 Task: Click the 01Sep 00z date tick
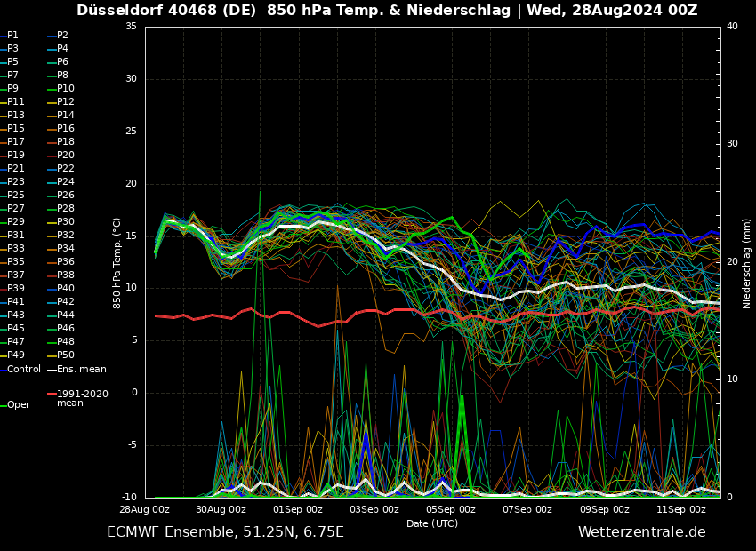click(298, 509)
